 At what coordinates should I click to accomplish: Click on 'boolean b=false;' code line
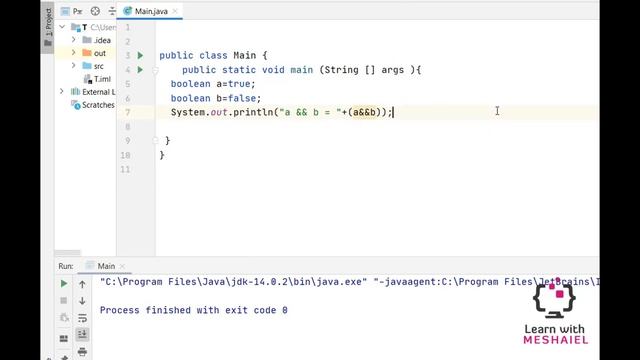pyautogui.click(x=216, y=98)
